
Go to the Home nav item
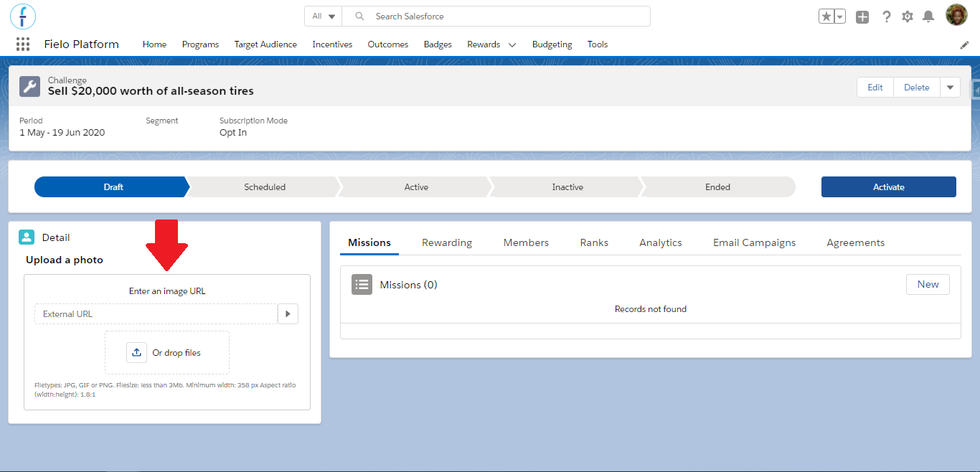pyautogui.click(x=154, y=44)
